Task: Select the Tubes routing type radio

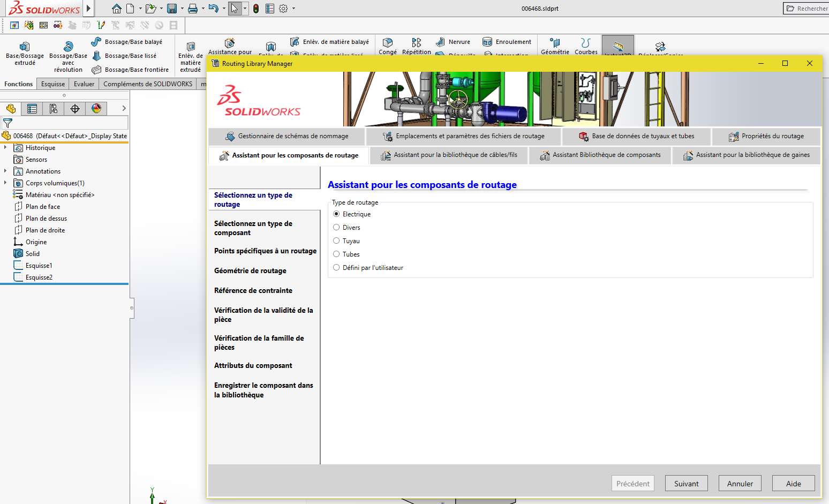Action: (x=336, y=254)
